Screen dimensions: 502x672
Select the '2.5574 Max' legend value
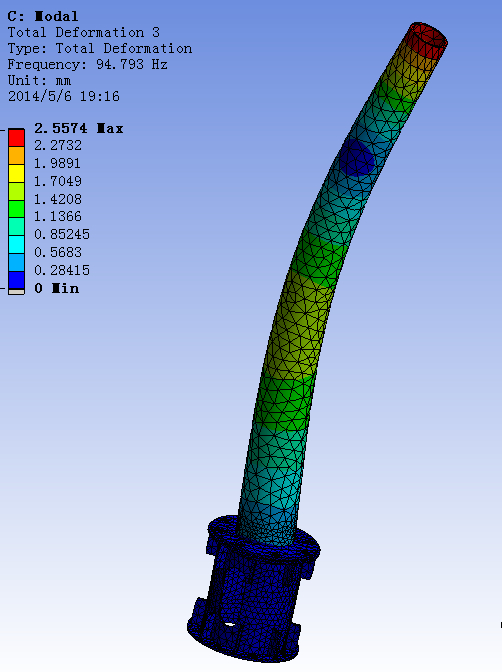pyautogui.click(x=78, y=128)
